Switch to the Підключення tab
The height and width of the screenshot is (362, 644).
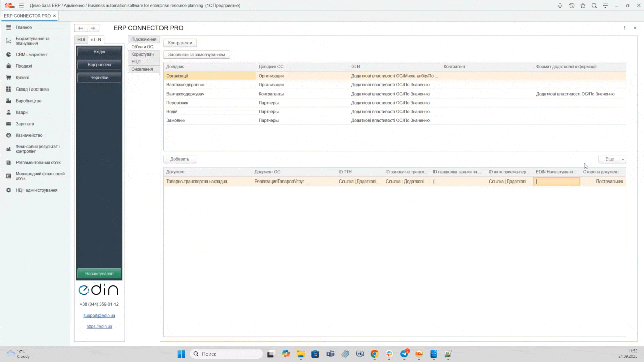(x=144, y=39)
